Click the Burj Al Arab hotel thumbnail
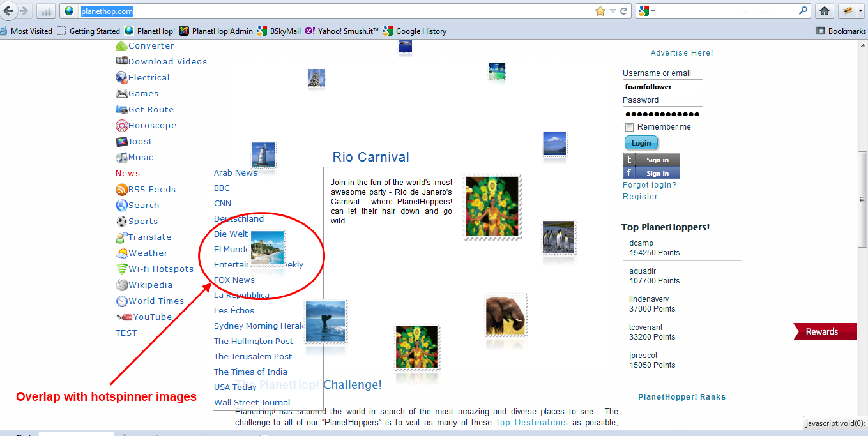 (264, 155)
